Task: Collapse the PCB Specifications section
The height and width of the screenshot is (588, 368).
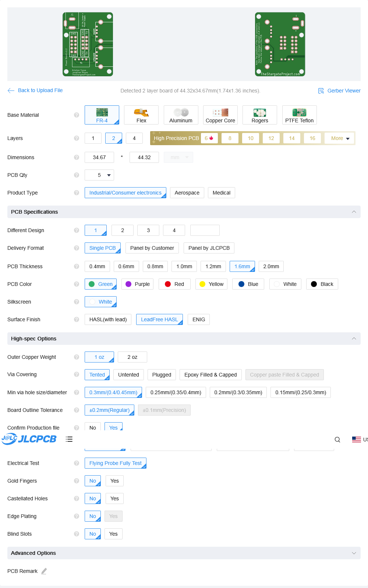Action: tap(354, 212)
